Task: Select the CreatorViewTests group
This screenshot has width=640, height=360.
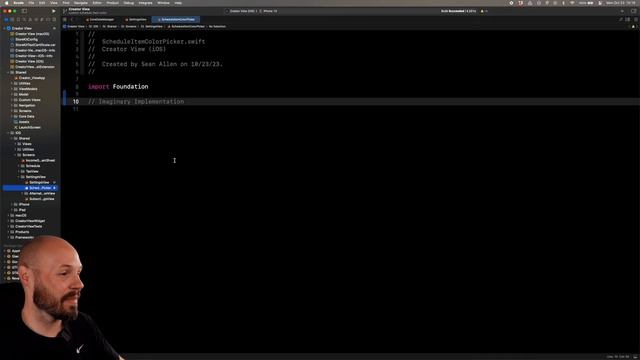Action: [26, 226]
